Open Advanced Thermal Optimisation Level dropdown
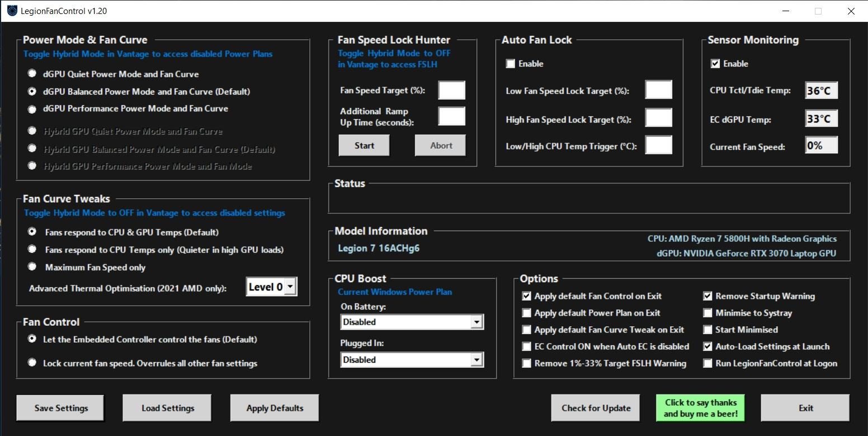 (x=272, y=287)
